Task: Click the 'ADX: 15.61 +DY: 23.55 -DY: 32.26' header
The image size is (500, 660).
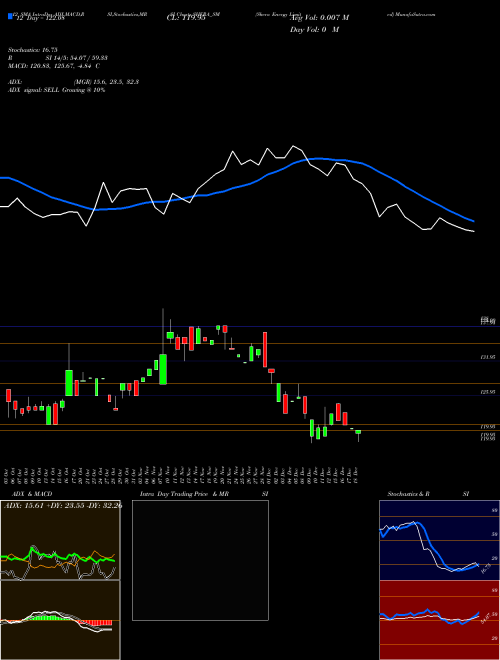Action: tap(63, 506)
